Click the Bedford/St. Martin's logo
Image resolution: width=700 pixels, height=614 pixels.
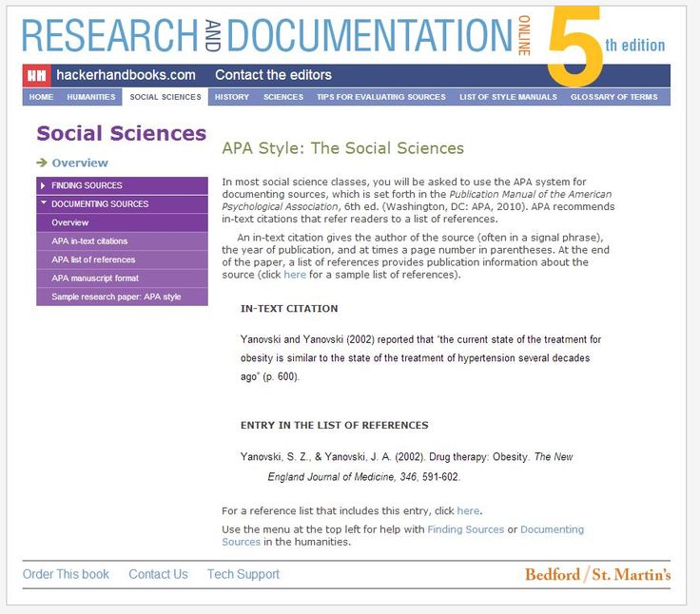tap(597, 574)
